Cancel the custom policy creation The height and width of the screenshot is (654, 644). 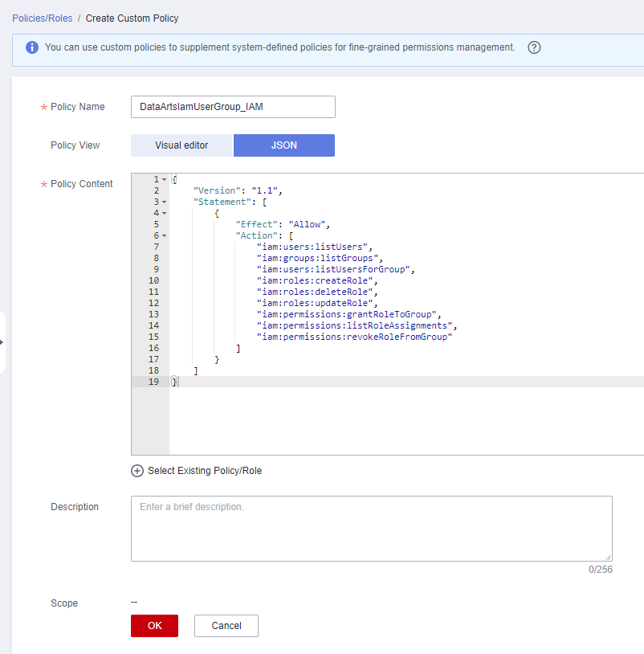point(226,626)
